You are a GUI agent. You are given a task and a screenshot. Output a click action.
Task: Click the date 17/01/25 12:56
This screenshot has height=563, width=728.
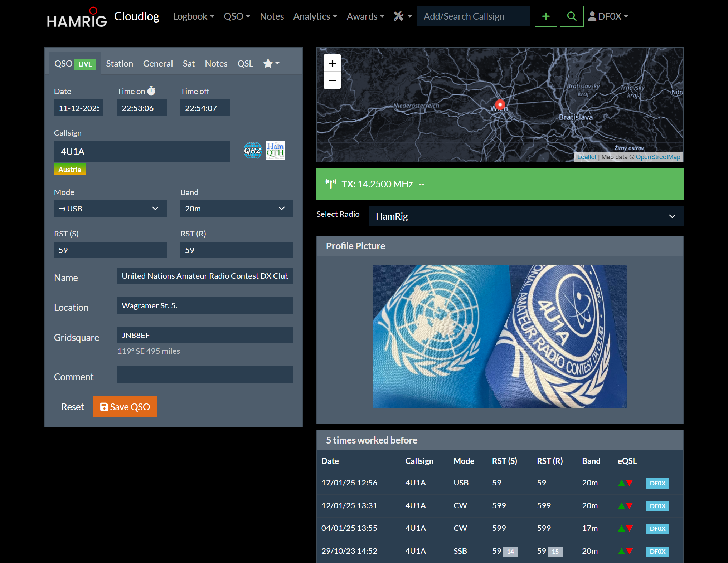[349, 483]
